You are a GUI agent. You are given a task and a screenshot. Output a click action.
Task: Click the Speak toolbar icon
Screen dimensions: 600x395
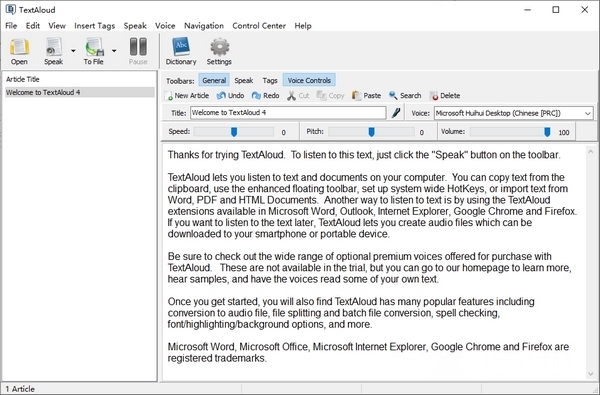(54, 47)
